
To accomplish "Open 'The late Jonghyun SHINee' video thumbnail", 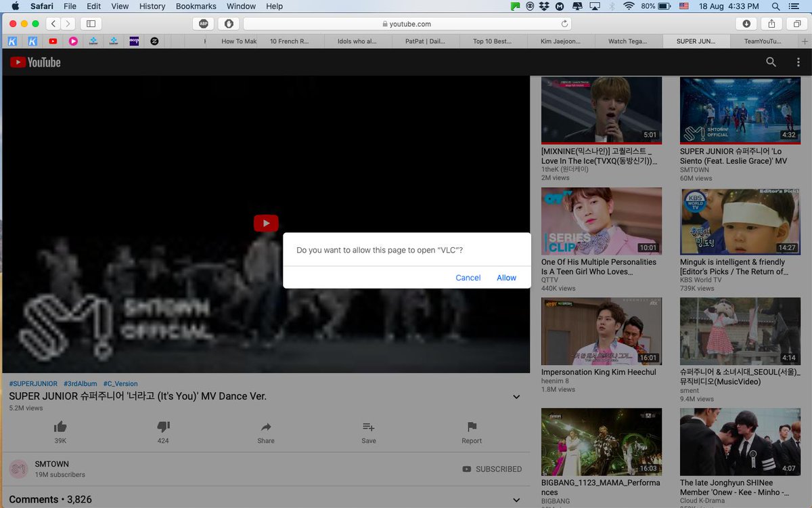I will pos(740,442).
